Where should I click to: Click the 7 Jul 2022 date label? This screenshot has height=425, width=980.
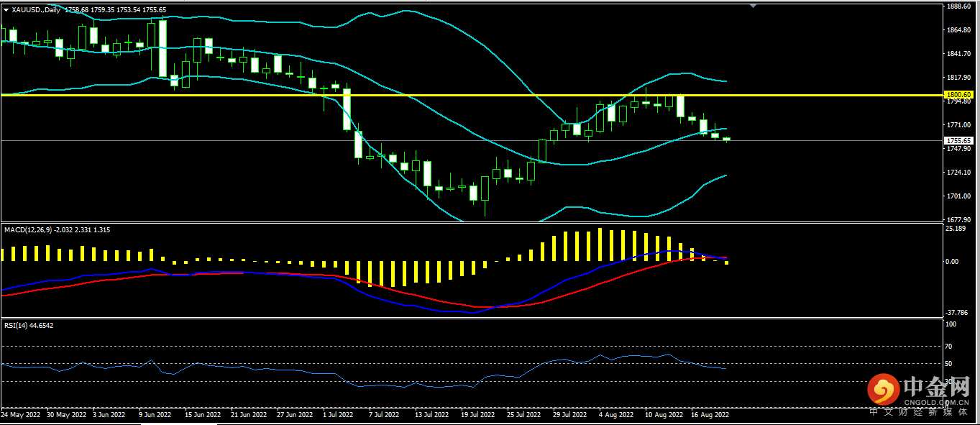click(384, 415)
